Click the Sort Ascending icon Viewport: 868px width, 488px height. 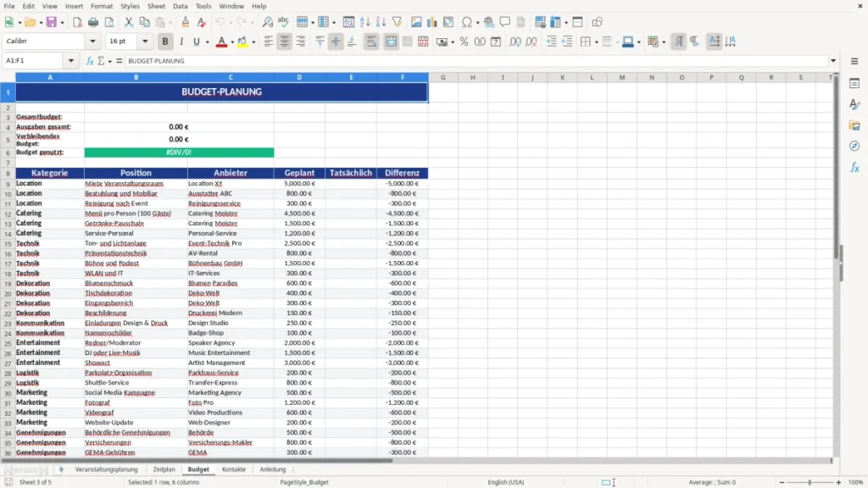(x=364, y=22)
